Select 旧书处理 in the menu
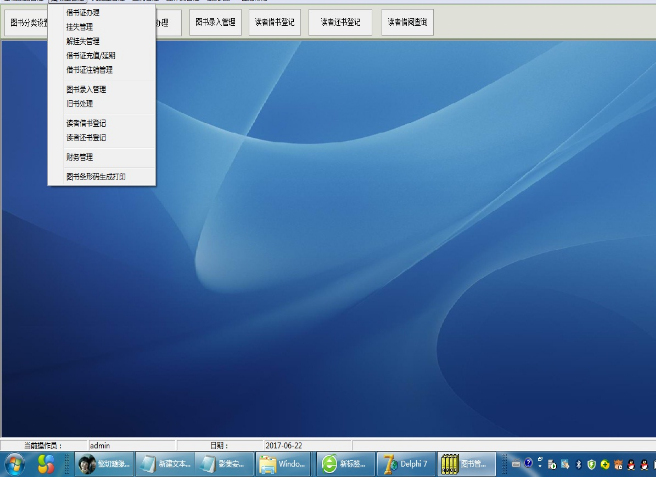 coord(79,103)
